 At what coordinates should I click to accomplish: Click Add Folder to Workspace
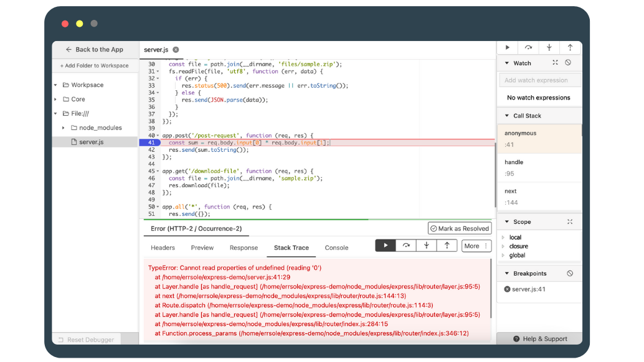(95, 65)
